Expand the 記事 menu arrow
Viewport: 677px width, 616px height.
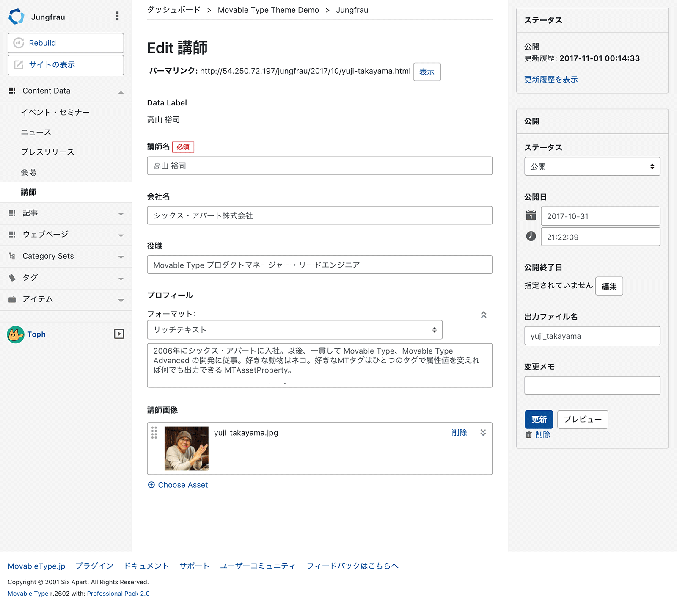coord(121,214)
